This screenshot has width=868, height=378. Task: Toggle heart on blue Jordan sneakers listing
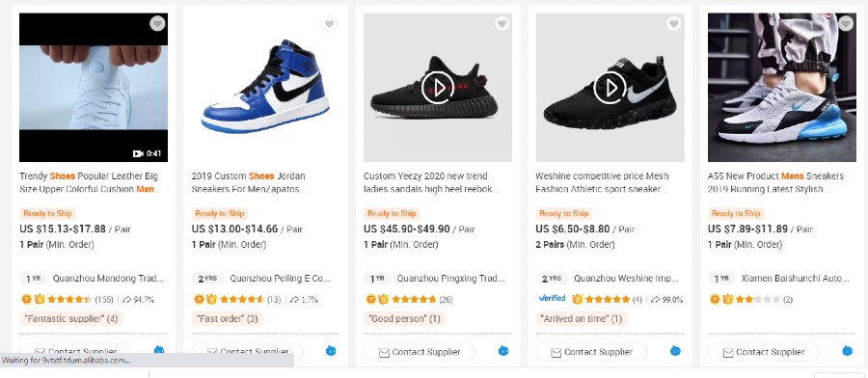point(330,24)
